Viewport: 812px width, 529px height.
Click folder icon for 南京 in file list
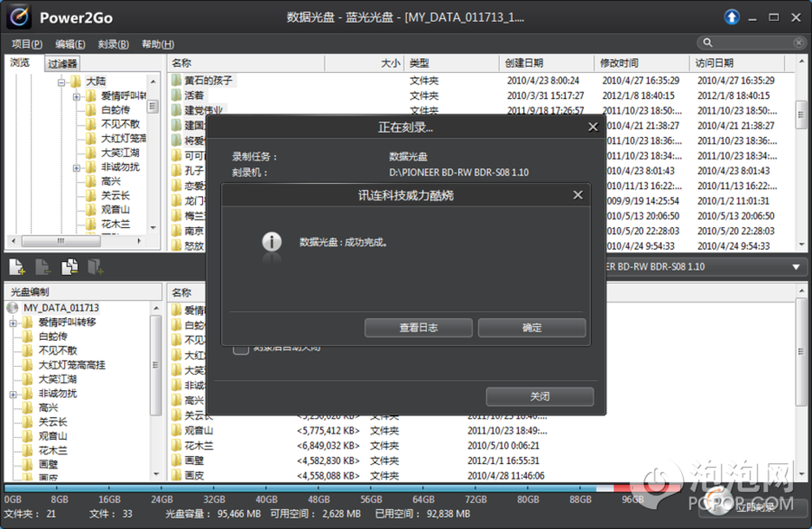pos(176,230)
